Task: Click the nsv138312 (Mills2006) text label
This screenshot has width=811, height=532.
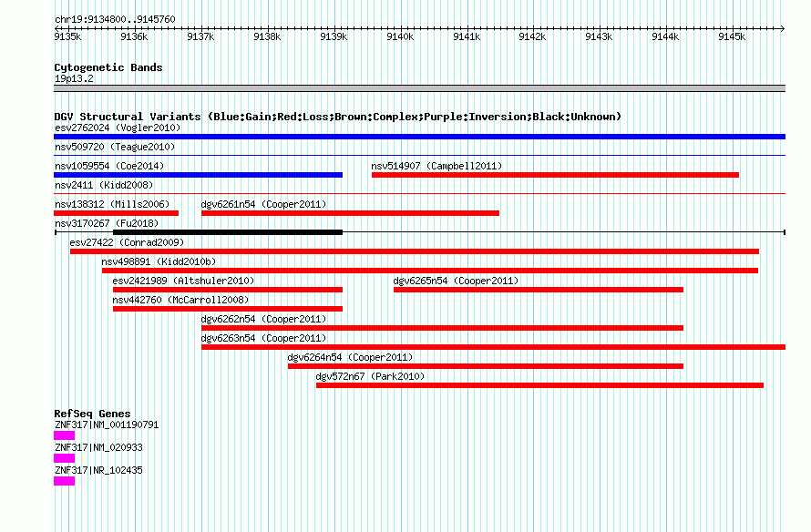Action: click(112, 204)
